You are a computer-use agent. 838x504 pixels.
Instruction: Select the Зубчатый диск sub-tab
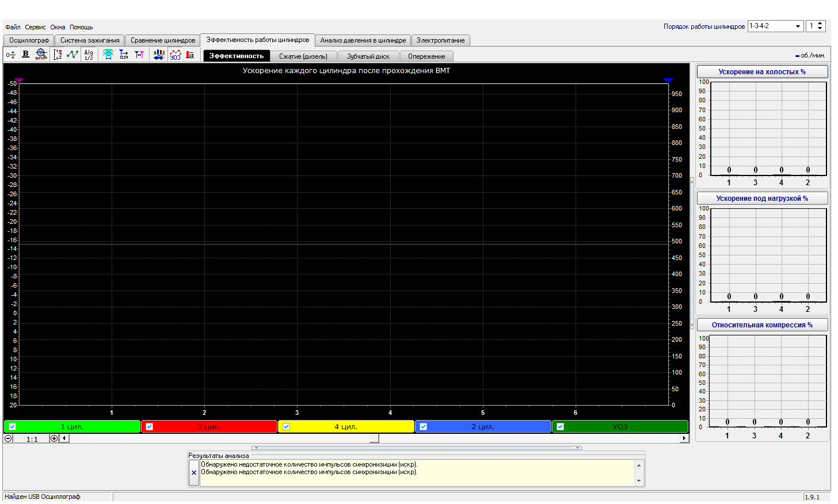coord(368,56)
